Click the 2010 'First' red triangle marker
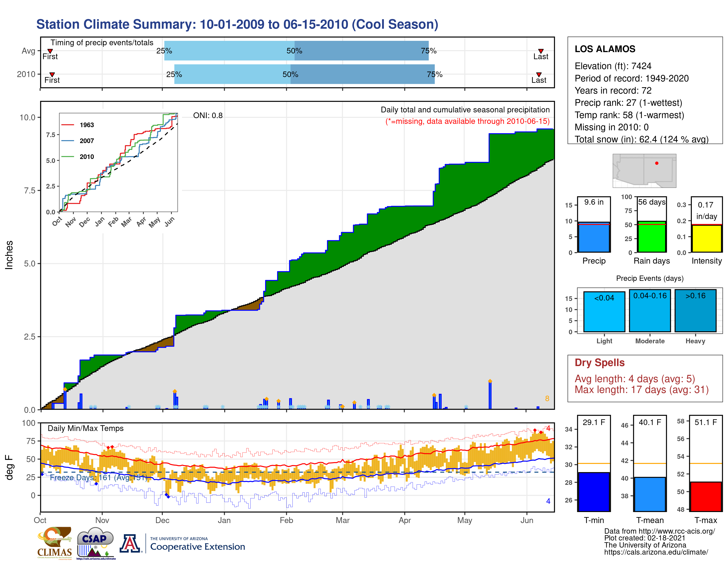728x563 pixels. coord(52,74)
